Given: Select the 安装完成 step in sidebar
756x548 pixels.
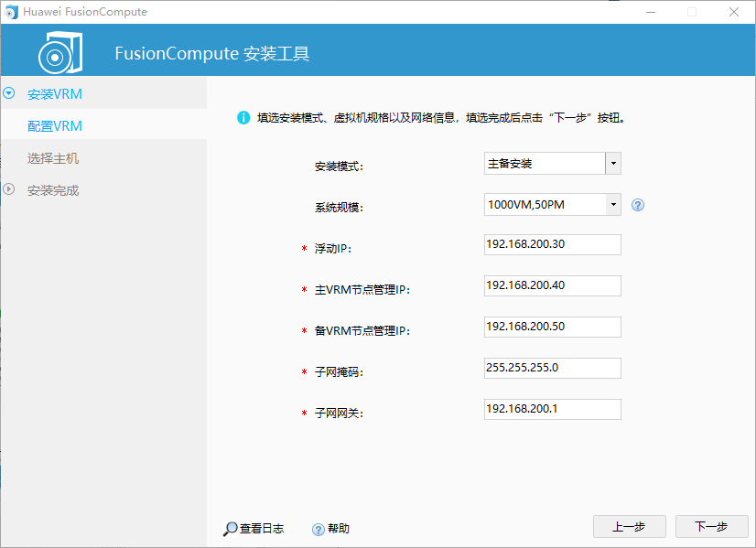Looking at the screenshot, I should click(x=53, y=191).
